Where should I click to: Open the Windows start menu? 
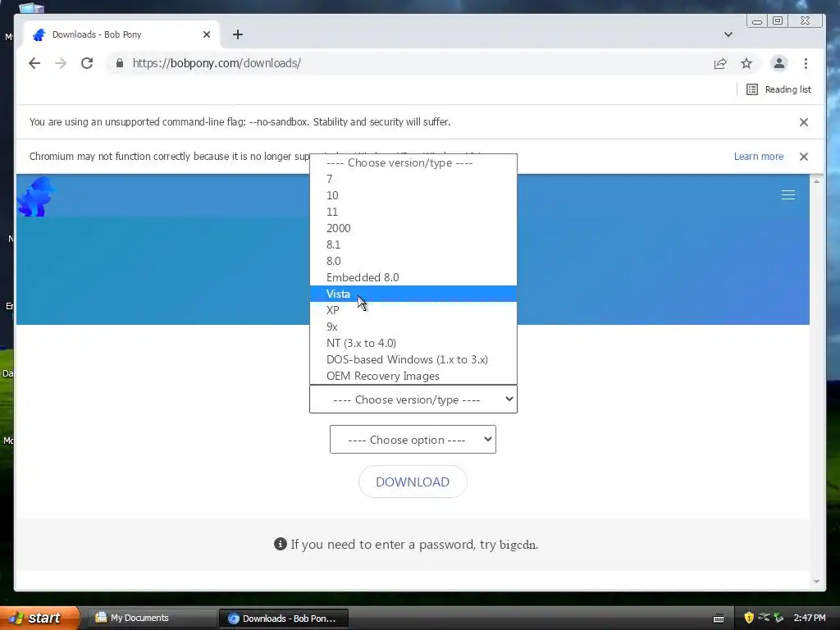pos(39,618)
